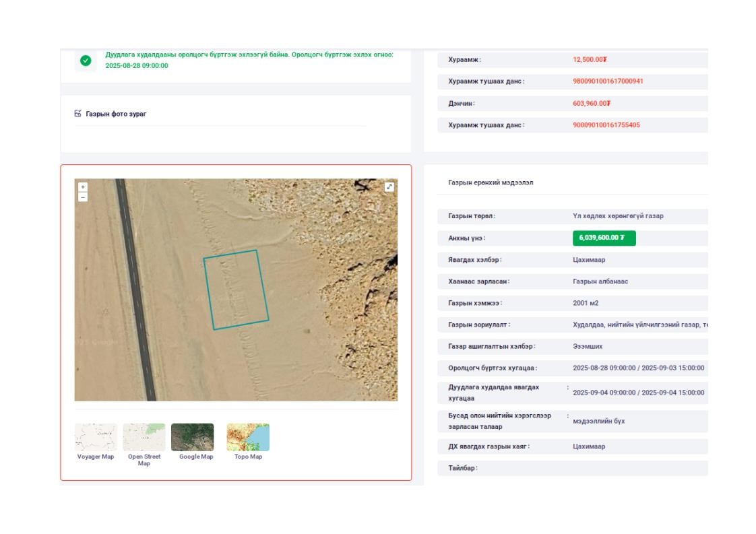Click the paved road on the map
The height and width of the screenshot is (534, 756).
coord(135,290)
